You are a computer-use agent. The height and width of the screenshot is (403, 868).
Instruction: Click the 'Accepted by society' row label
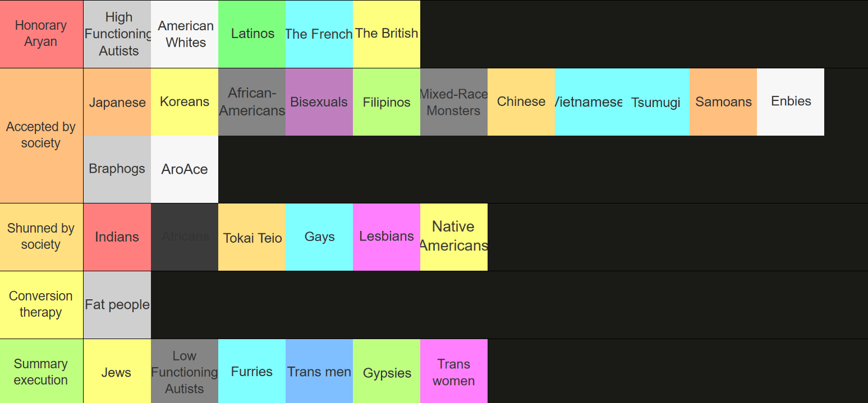tap(41, 135)
